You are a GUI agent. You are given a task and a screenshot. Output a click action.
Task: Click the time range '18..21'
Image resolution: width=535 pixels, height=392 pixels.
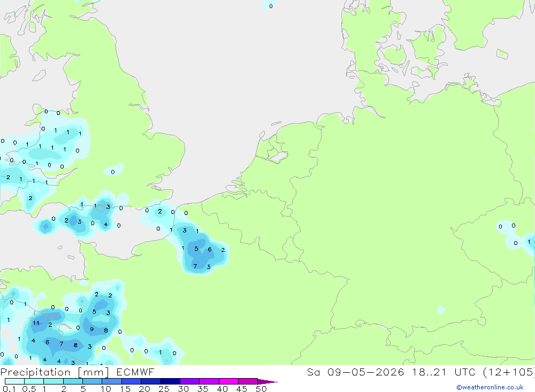pos(429,372)
